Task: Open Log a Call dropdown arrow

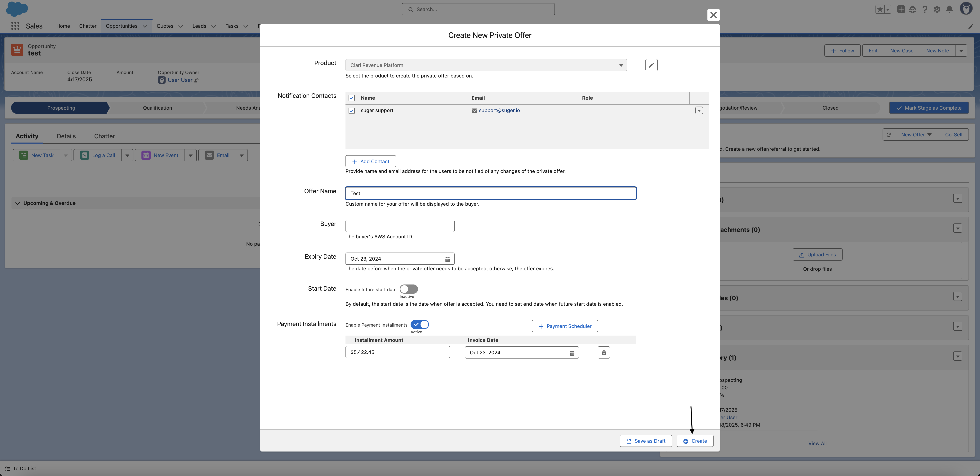Action: 127,155
